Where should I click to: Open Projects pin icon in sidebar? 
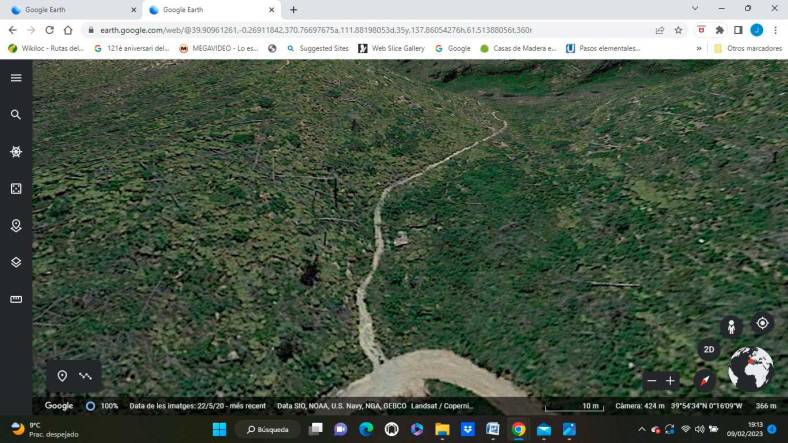(16, 226)
